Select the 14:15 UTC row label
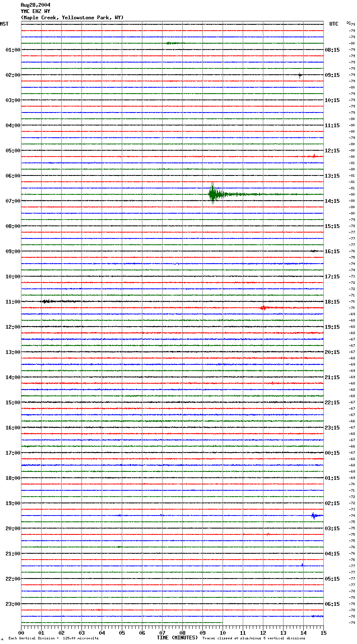This screenshot has height=644, width=357. (x=332, y=201)
